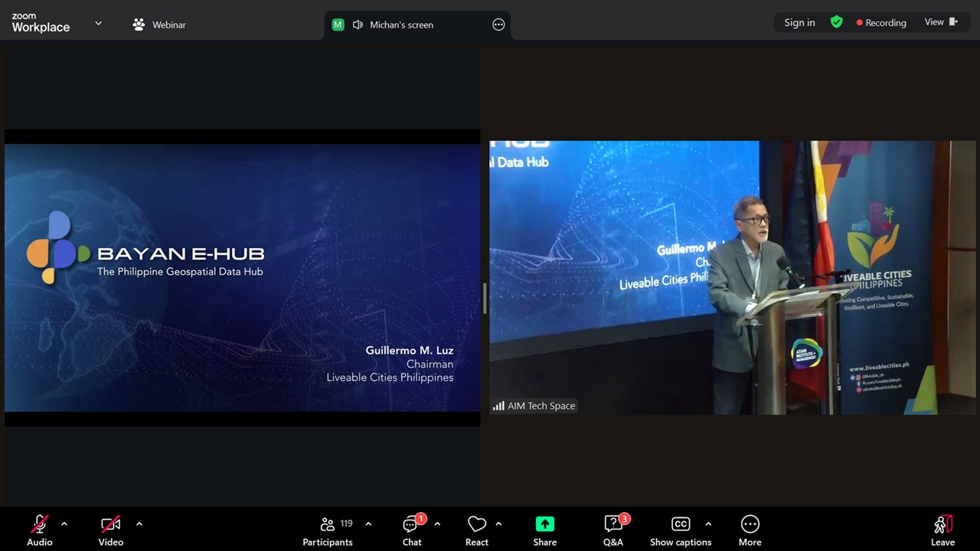Leave the webinar
Viewport: 980px width, 551px height.
point(942,530)
